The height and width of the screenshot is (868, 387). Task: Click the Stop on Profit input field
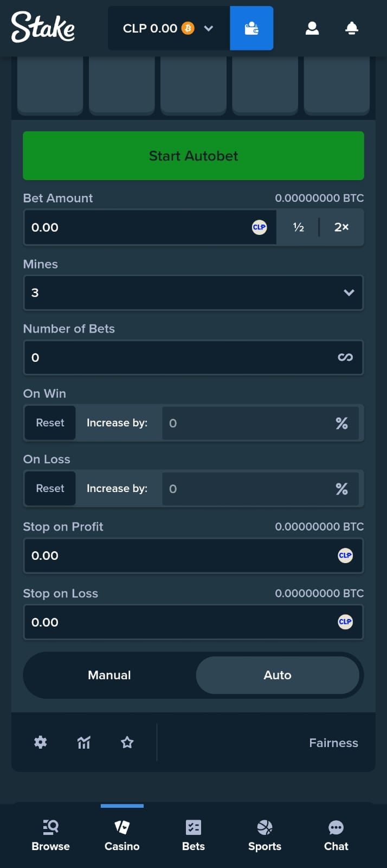pos(179,556)
